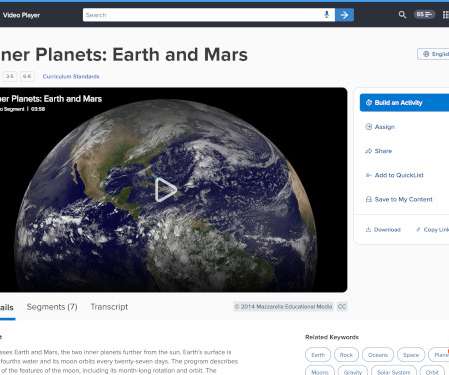Open the English language selector
The width and height of the screenshot is (449, 375).
pyautogui.click(x=433, y=54)
